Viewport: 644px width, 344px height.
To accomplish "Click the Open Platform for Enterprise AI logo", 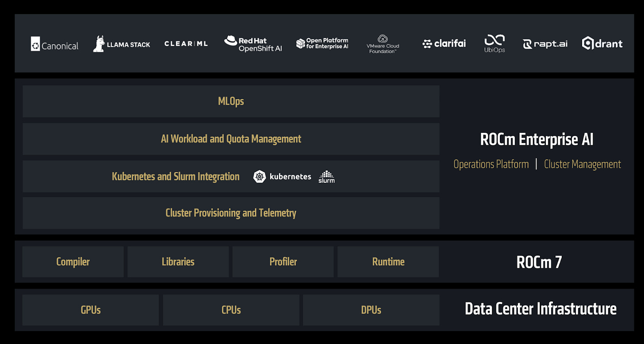I will (322, 43).
